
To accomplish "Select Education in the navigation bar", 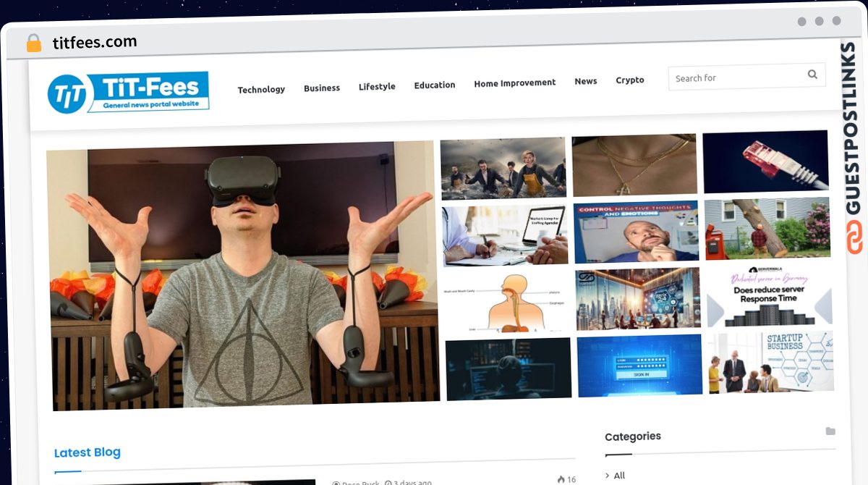I will point(435,85).
